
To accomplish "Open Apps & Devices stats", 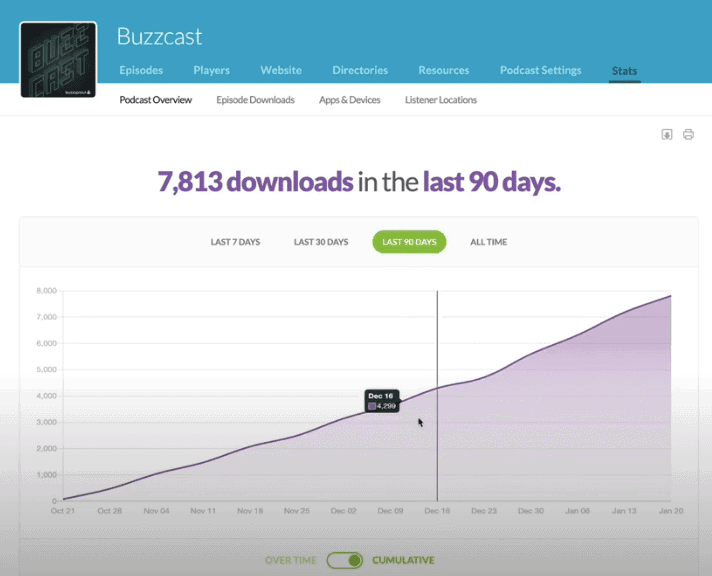I will pos(350,100).
